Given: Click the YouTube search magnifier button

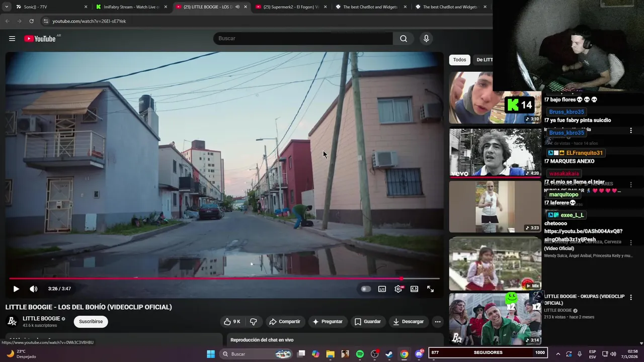Looking at the screenshot, I should click(404, 39).
